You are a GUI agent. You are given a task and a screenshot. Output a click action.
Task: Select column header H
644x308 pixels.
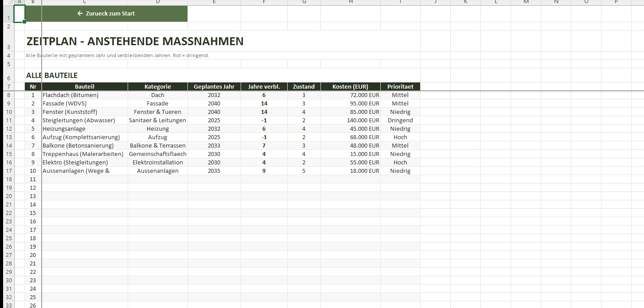tap(350, 2)
